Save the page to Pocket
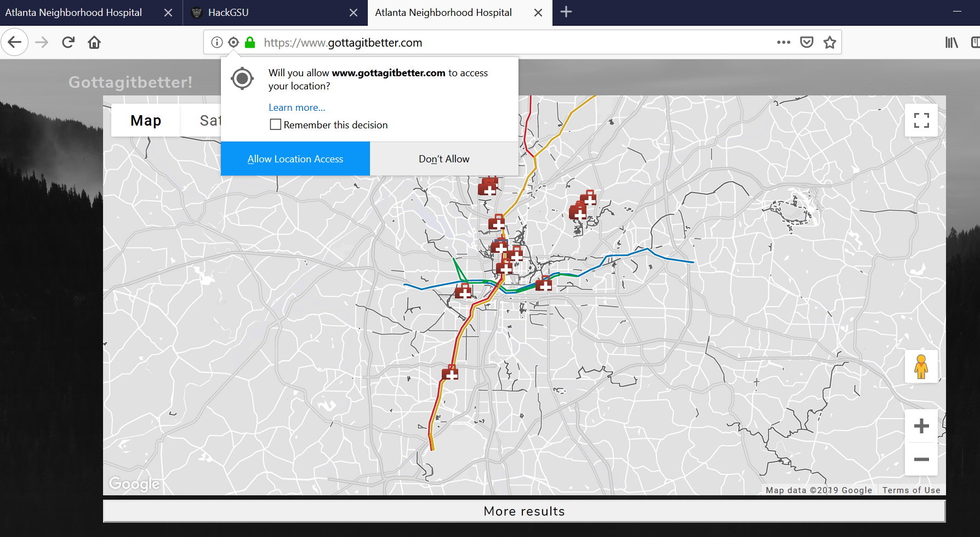This screenshot has width=980, height=537. [807, 42]
